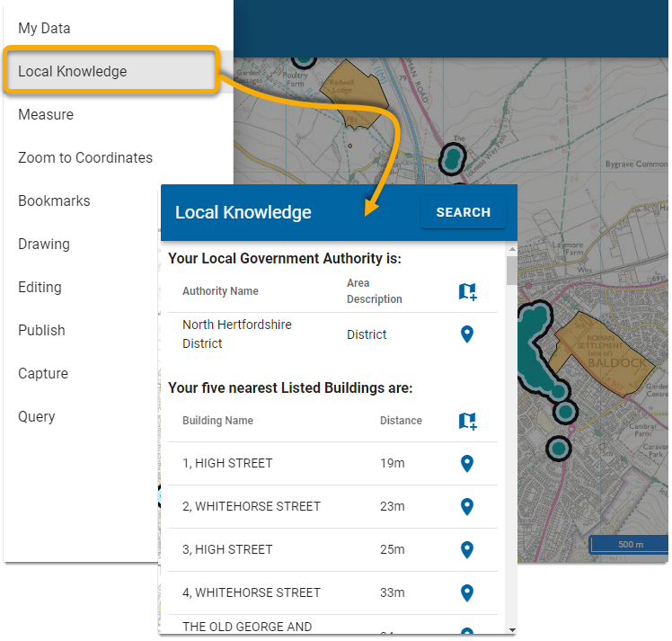The width and height of the screenshot is (672, 641).
Task: Click the scroll down arrow in panel
Action: (511, 629)
